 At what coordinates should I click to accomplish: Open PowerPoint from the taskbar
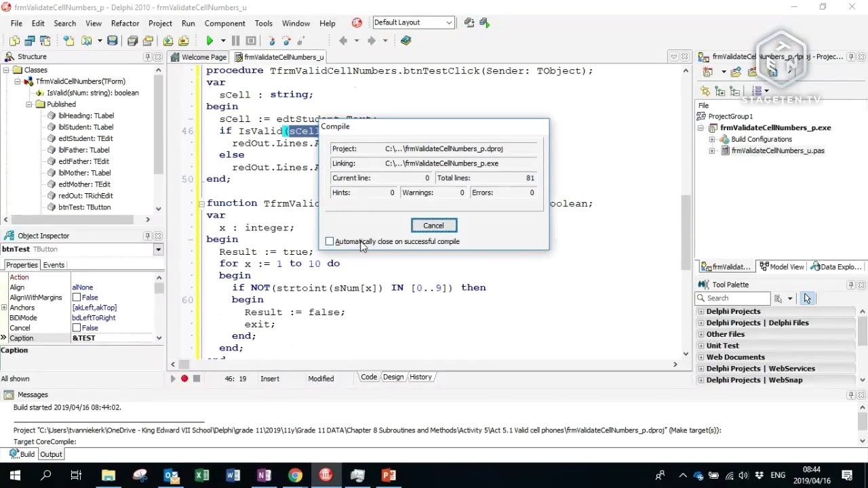click(x=389, y=475)
